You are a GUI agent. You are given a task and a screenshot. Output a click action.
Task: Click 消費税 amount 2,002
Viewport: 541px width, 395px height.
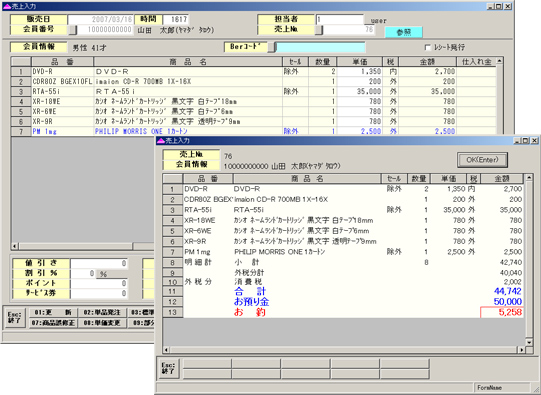(512, 282)
